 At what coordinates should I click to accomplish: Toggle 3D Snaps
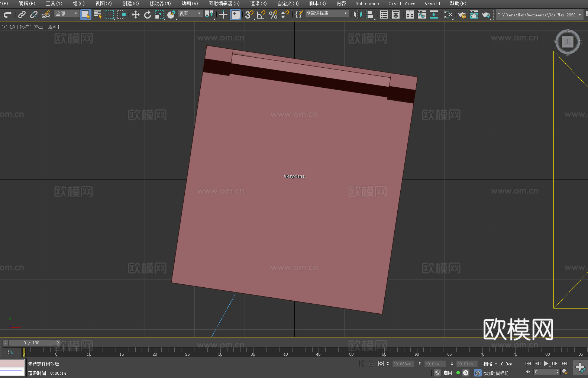point(249,14)
